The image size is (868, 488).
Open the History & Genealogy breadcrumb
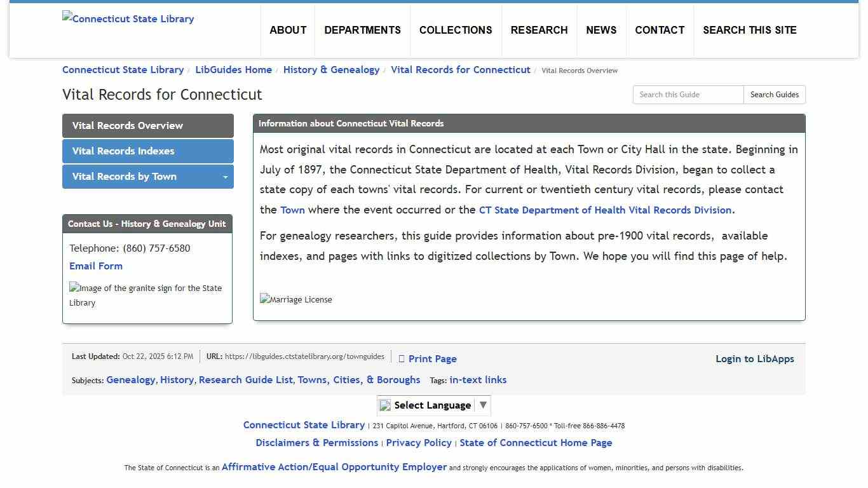coord(331,70)
